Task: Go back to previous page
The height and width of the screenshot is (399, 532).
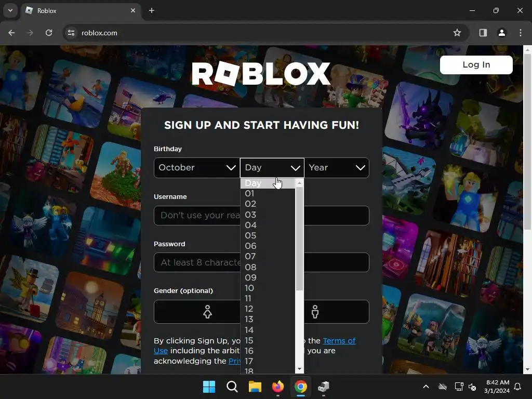Action: coord(11,33)
